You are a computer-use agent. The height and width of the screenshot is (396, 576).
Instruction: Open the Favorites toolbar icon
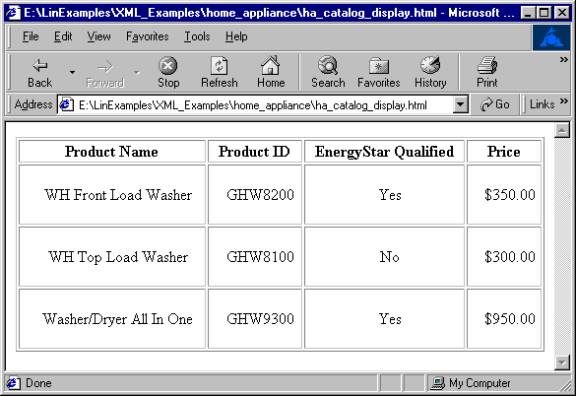(x=379, y=66)
